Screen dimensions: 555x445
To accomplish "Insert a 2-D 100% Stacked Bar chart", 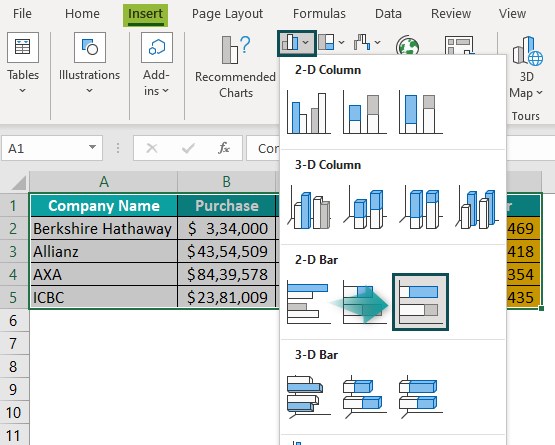I will 420,302.
